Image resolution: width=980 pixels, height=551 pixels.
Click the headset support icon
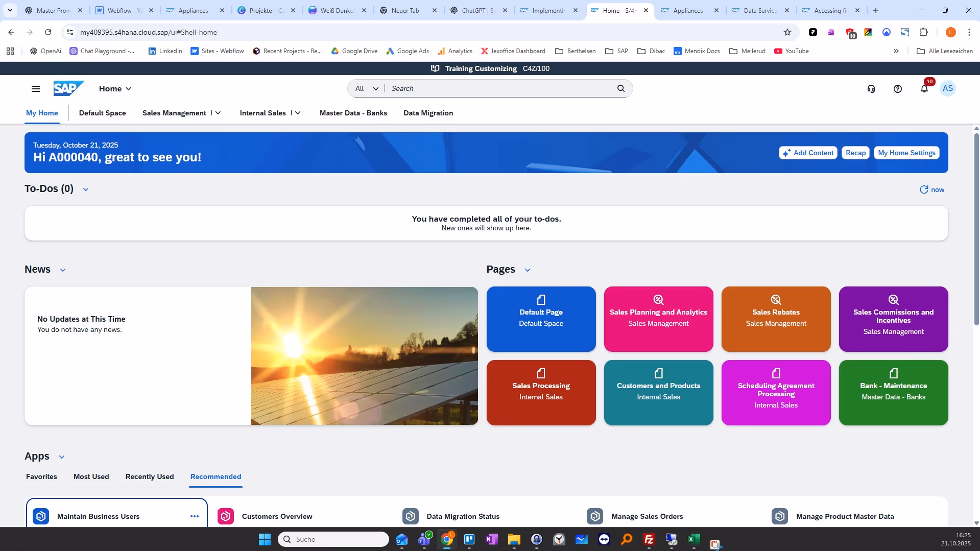871,89
